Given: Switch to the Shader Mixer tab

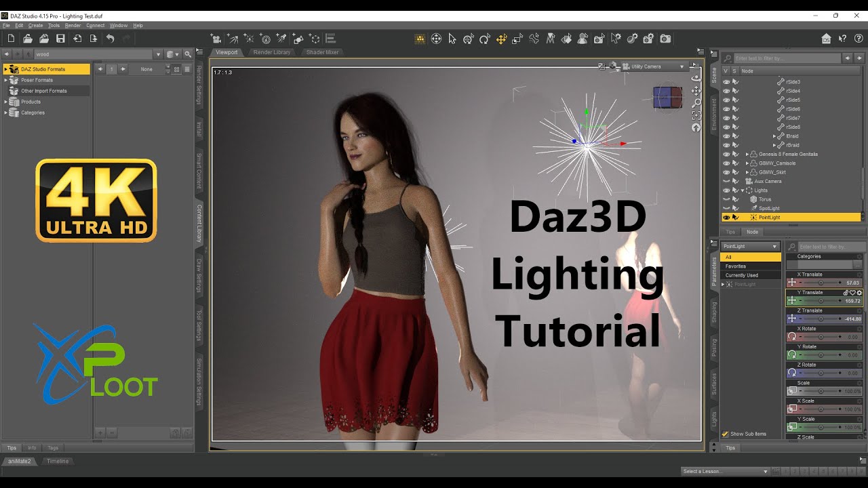Looking at the screenshot, I should tap(322, 52).
